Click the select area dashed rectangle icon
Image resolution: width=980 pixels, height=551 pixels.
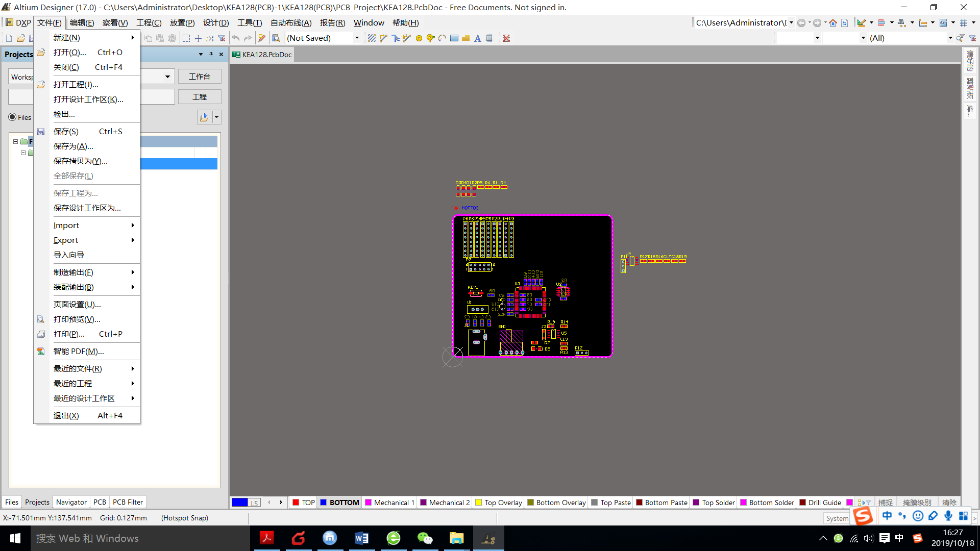point(186,38)
